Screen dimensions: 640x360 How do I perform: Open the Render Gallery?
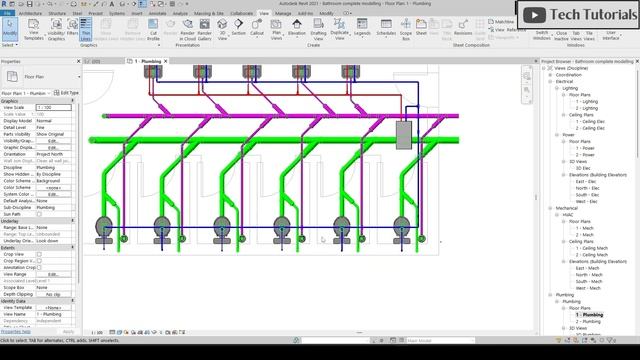204,29
